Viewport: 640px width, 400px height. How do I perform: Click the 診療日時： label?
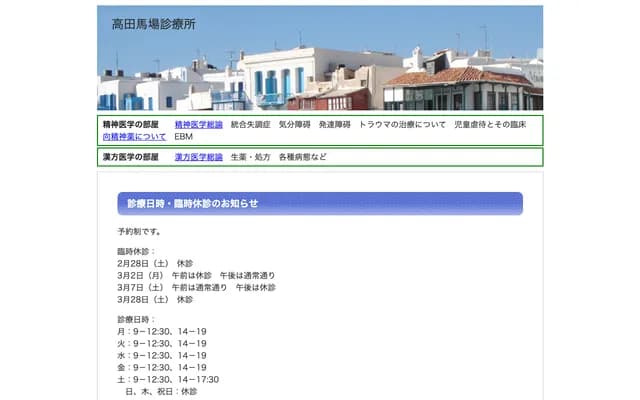tap(137, 320)
